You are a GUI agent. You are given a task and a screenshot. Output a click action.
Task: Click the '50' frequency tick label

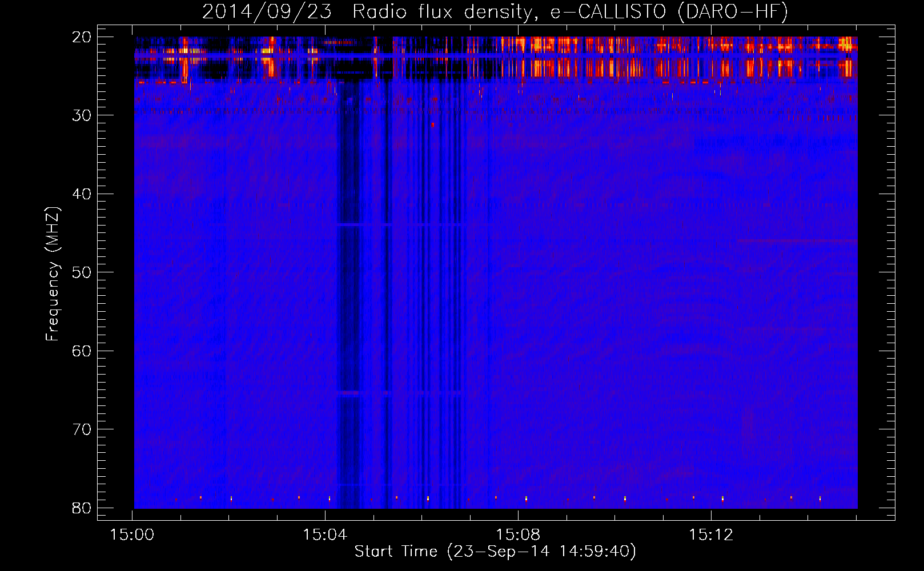click(82, 272)
